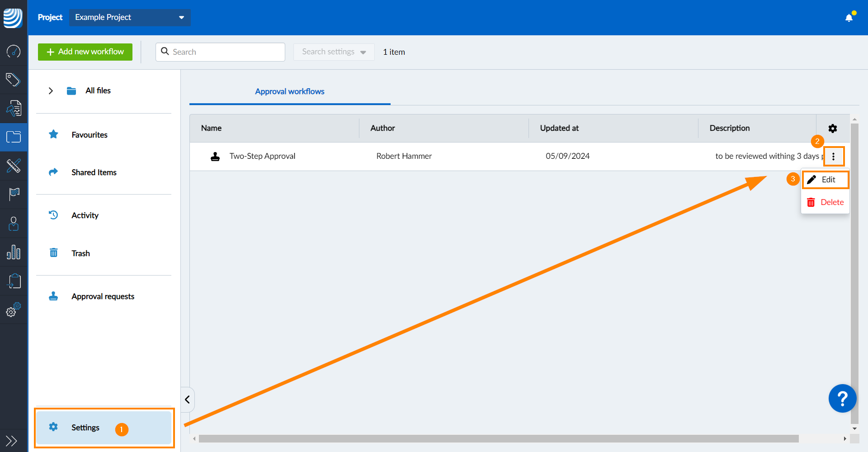The height and width of the screenshot is (452, 868).
Task: Click the app logo in top-left corner
Action: (13, 18)
